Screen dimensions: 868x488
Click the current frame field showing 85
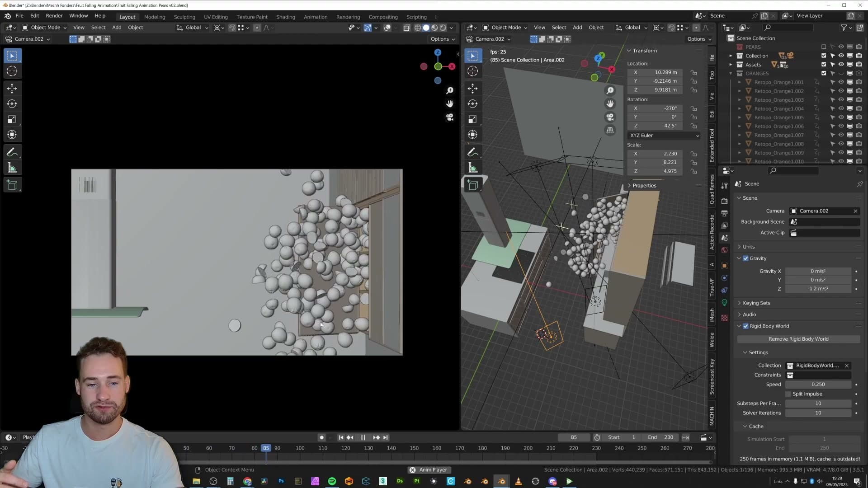point(574,437)
